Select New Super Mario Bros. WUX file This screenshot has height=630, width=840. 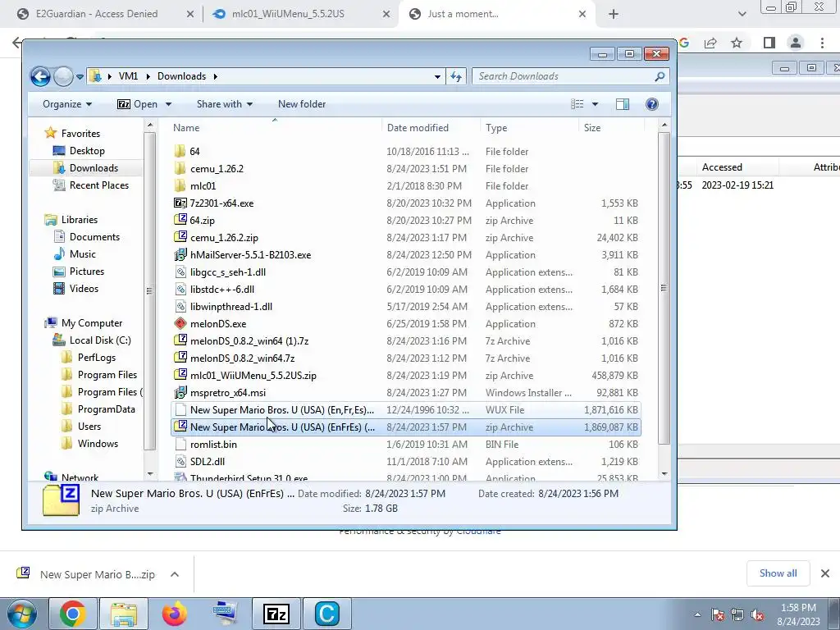[405, 410]
